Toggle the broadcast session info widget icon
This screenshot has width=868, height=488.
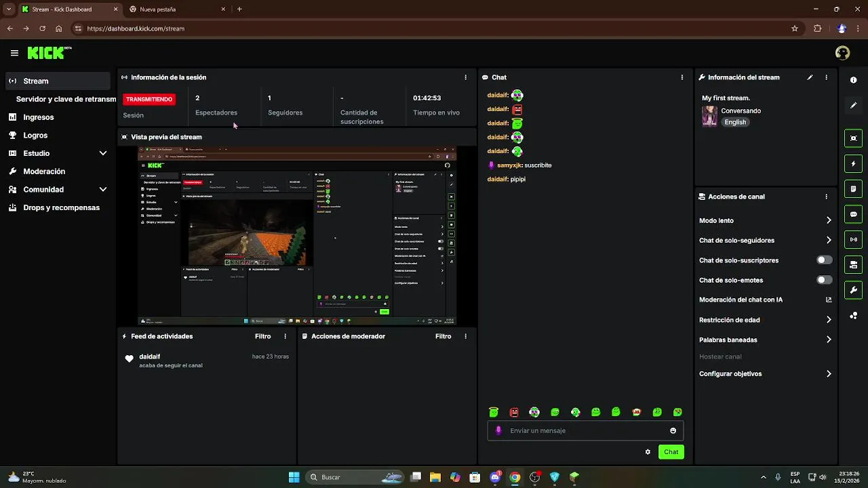click(x=853, y=239)
